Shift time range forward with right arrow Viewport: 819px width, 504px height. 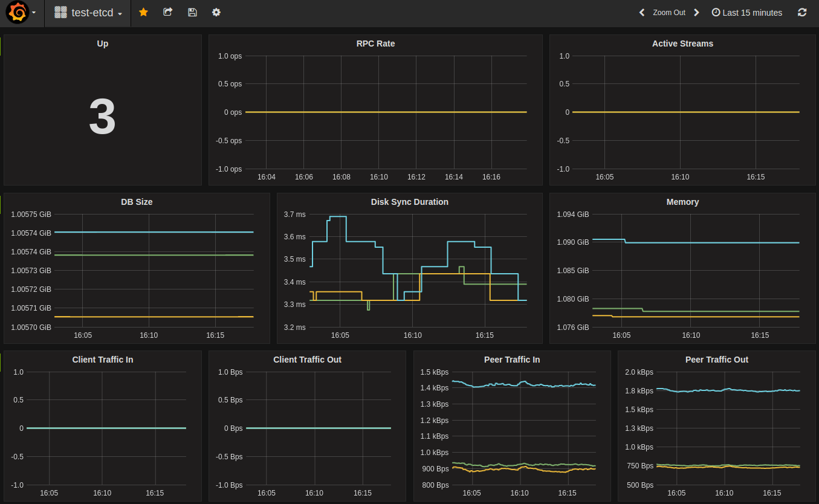pyautogui.click(x=696, y=11)
